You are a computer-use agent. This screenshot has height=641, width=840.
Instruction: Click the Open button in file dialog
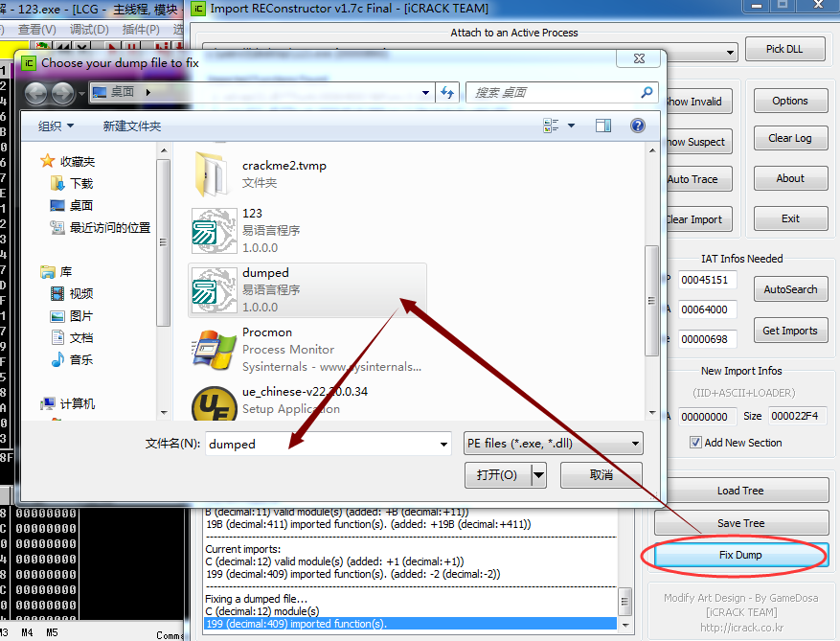[498, 475]
